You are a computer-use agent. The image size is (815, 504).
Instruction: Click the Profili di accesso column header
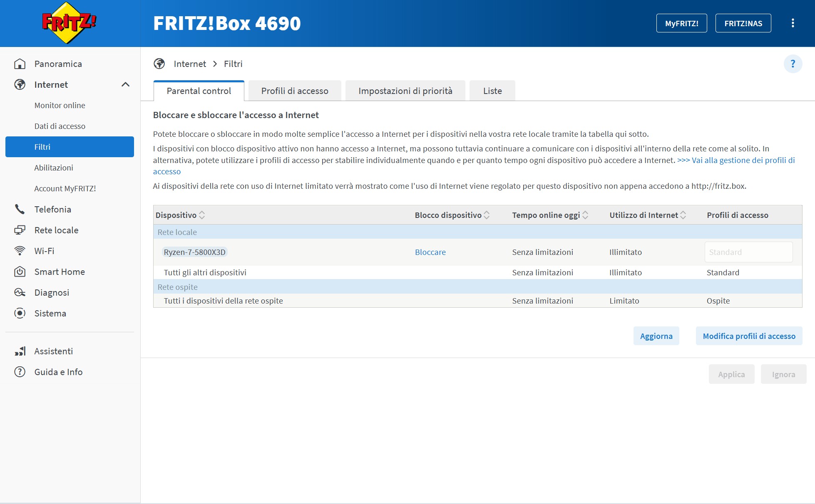(737, 215)
